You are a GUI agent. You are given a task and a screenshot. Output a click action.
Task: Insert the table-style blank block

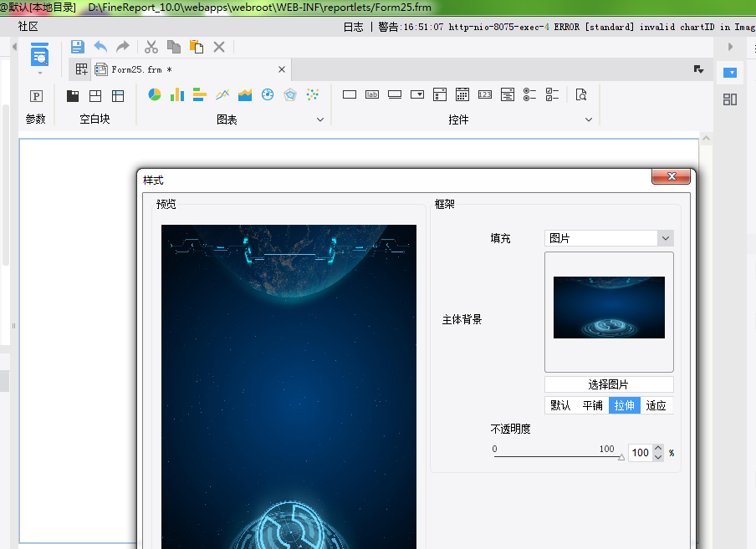tap(118, 96)
